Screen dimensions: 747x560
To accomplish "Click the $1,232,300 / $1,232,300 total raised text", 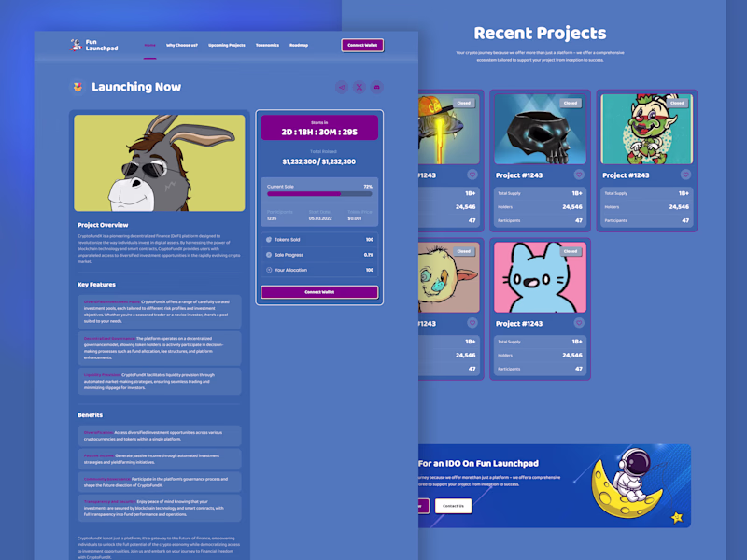I will 319,161.
